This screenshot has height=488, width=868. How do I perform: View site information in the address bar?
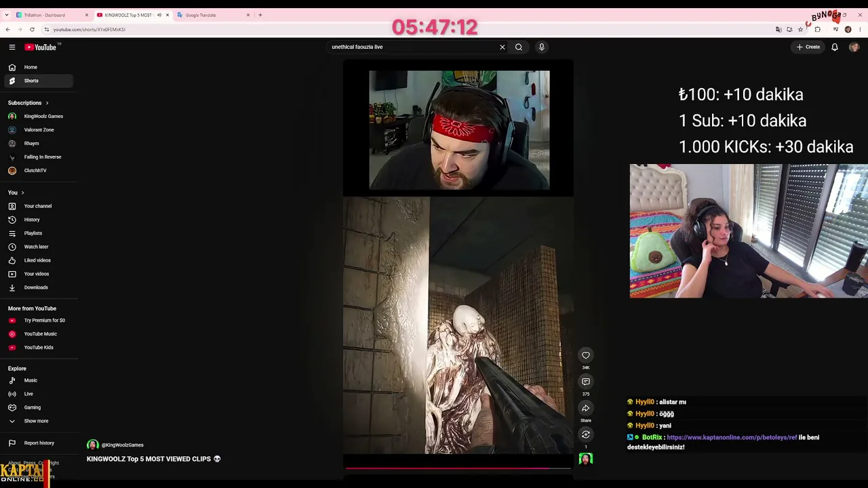[x=46, y=30]
